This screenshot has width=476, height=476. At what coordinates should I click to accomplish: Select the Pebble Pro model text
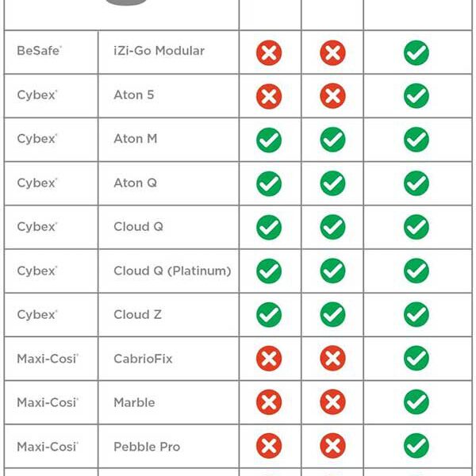coord(147,447)
